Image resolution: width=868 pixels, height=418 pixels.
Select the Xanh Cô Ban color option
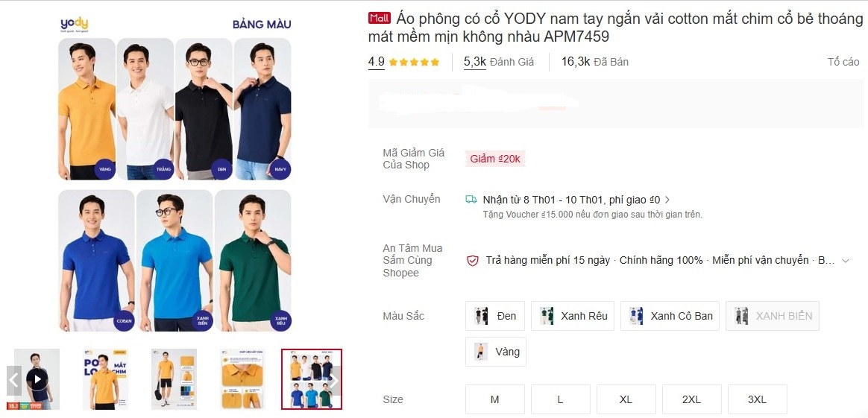[670, 316]
